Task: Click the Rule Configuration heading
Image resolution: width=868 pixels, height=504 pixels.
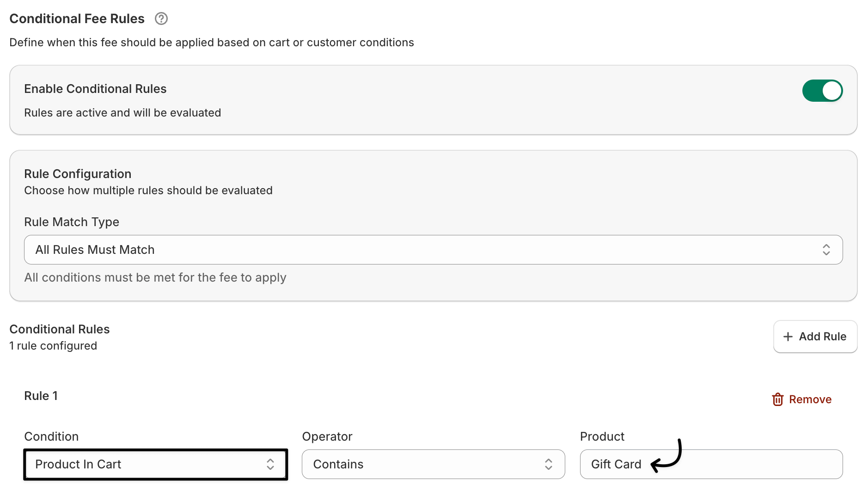Action: click(x=78, y=174)
